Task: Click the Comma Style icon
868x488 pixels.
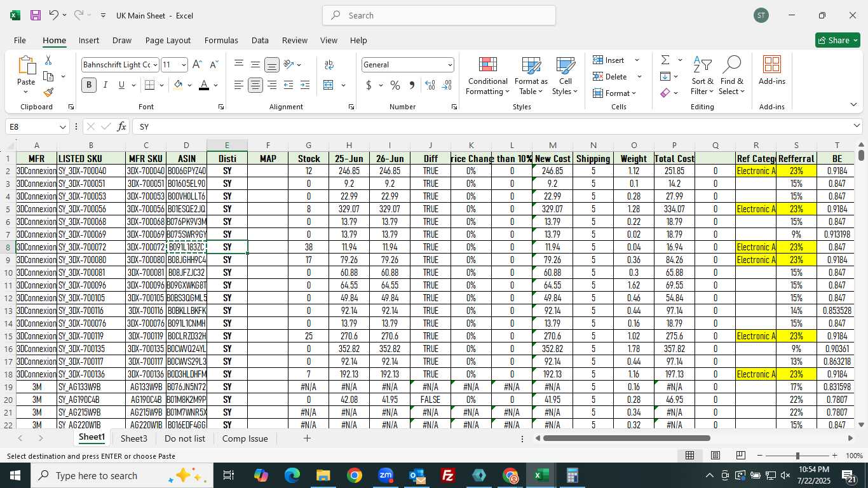Action: coord(412,85)
